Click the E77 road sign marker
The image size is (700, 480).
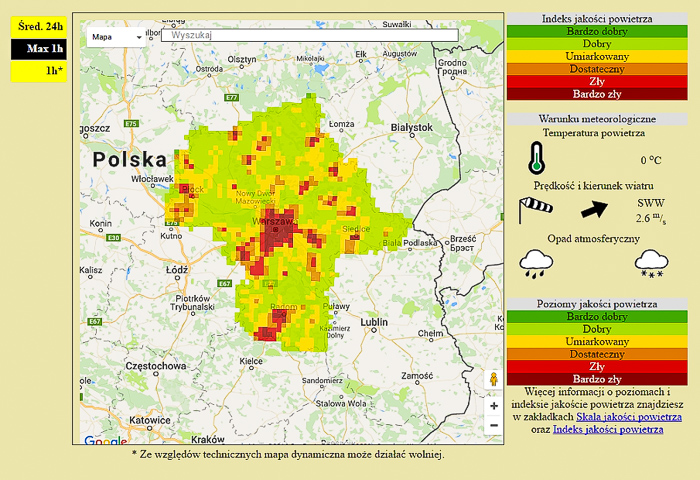pyautogui.click(x=231, y=97)
